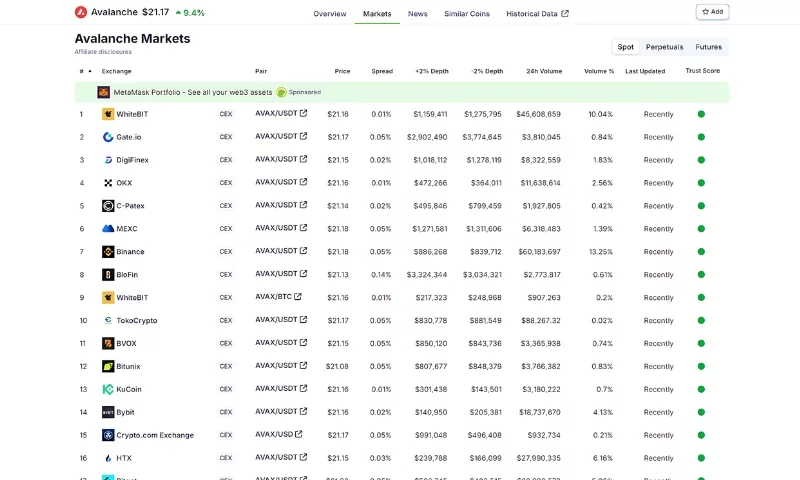The image size is (800, 480).
Task: Click the Binance exchange logo icon
Action: click(108, 252)
